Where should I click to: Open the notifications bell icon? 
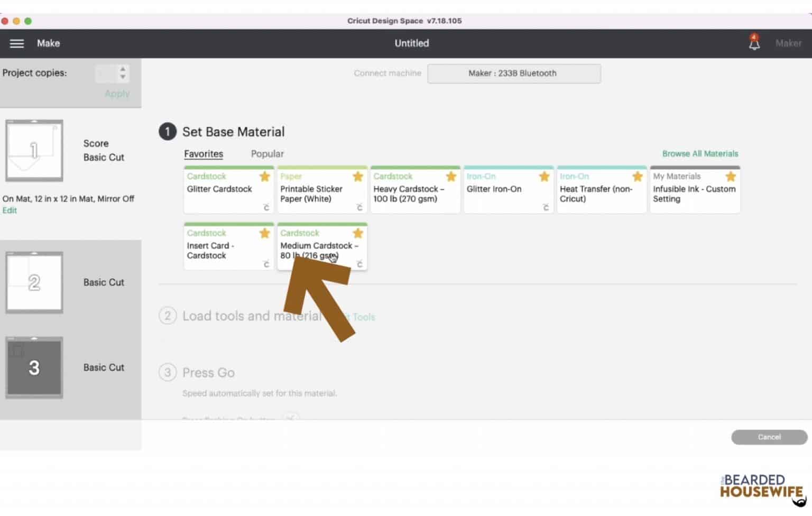[754, 42]
